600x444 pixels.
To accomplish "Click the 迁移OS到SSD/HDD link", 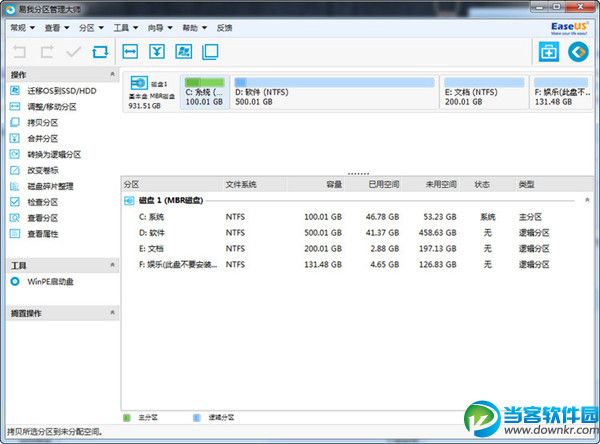I will [x=62, y=91].
